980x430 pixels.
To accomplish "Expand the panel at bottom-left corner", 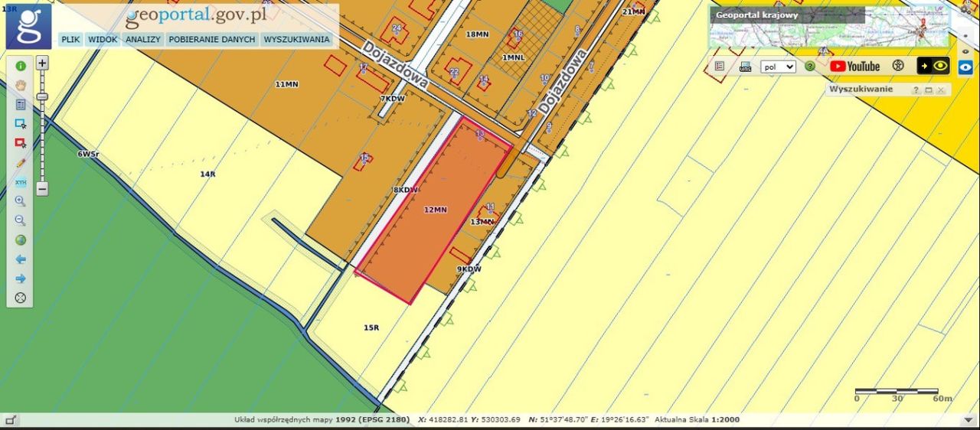I will (x=10, y=420).
